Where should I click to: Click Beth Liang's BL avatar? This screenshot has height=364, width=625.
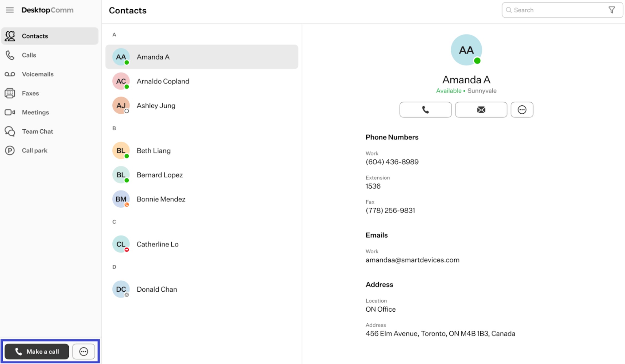pos(121,150)
